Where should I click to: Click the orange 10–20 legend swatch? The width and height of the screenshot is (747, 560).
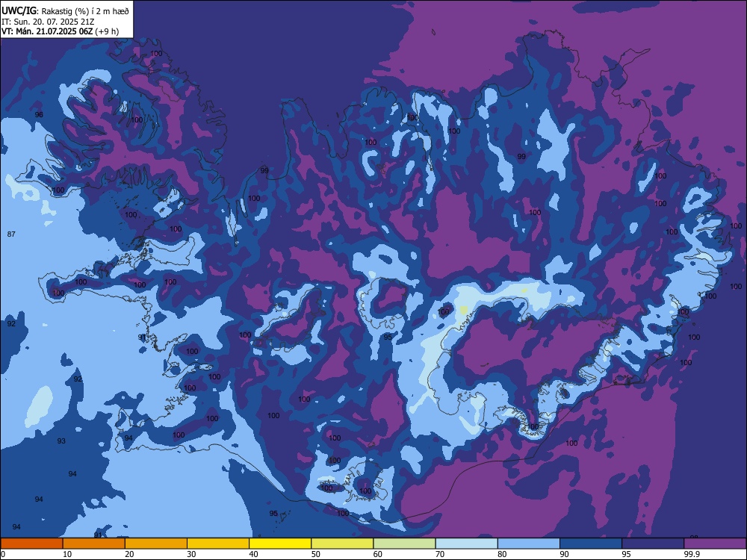[x=94, y=544]
